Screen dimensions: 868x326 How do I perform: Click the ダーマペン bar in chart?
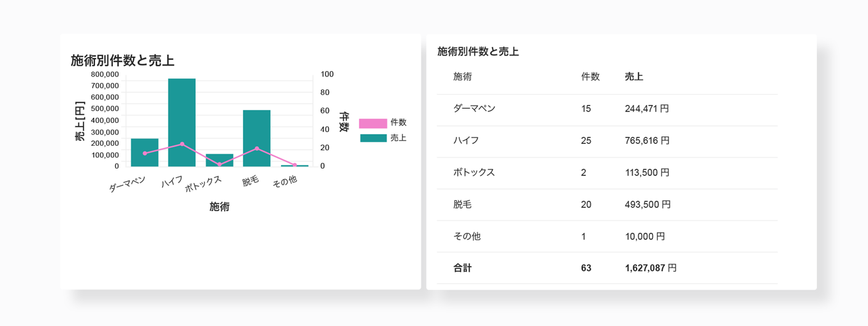coord(144,153)
